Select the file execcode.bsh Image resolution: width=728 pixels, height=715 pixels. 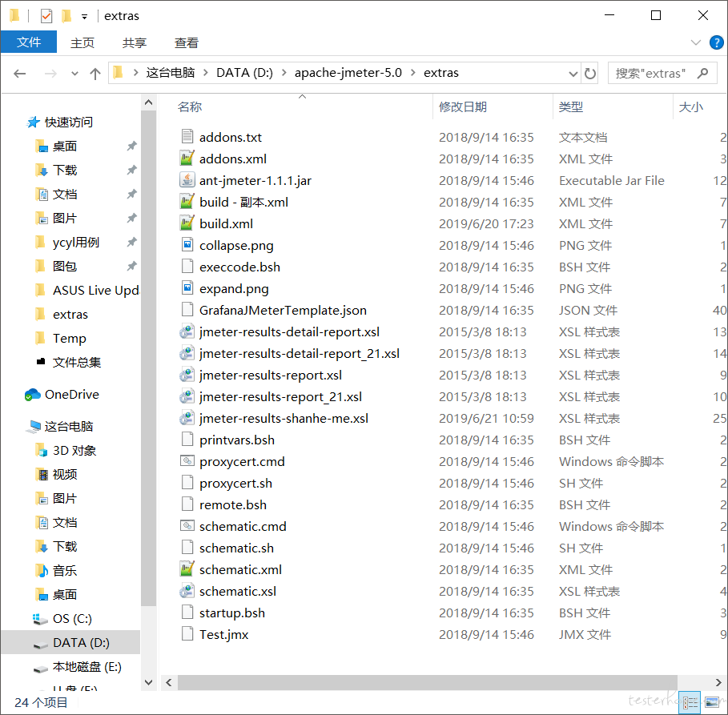[x=239, y=267]
